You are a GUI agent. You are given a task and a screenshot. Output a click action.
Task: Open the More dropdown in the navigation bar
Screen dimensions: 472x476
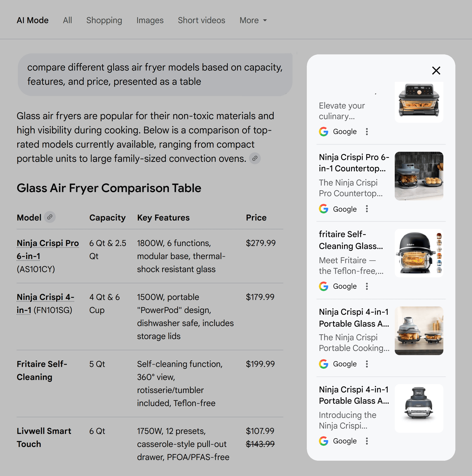click(253, 20)
